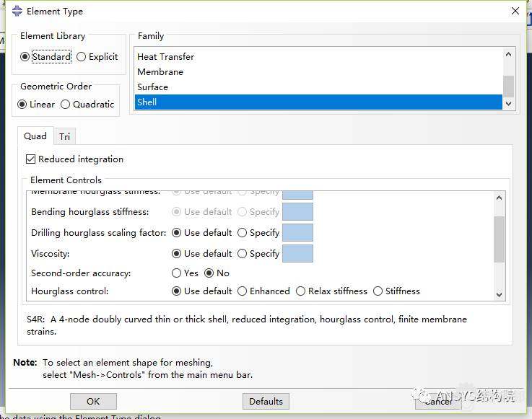Click the Element Controls up arrow
This screenshot has width=532, height=419.
[499, 198]
